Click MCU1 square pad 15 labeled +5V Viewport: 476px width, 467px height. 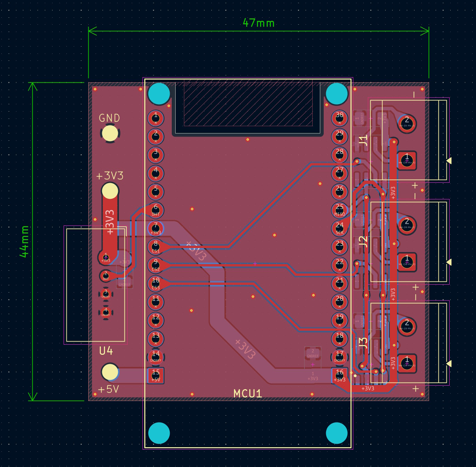coord(156,375)
